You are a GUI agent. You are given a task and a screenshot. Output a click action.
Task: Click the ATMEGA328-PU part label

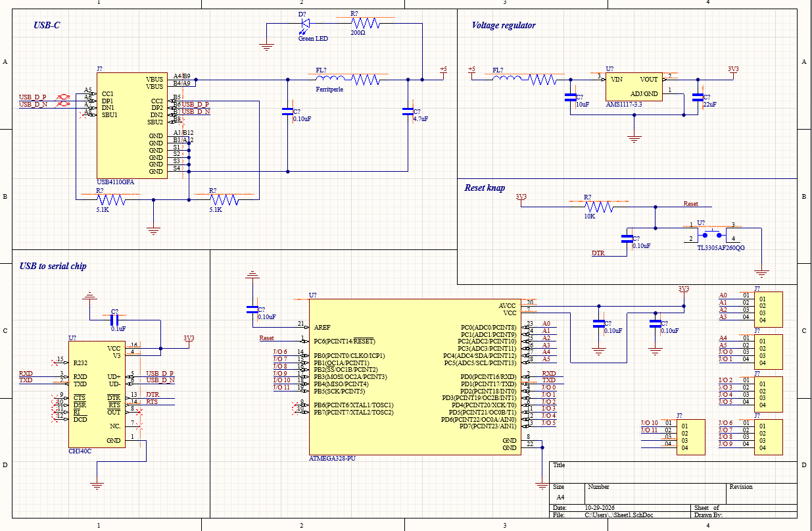[331, 458]
